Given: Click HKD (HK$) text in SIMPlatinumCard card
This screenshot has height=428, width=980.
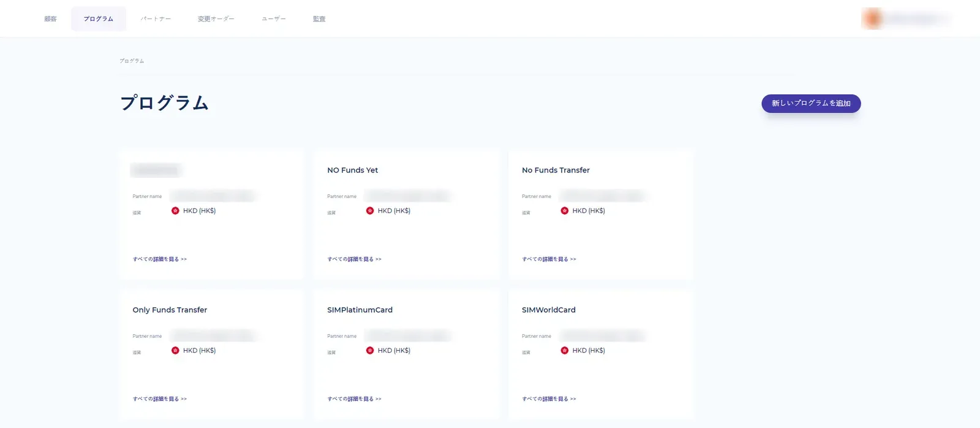Looking at the screenshot, I should (394, 351).
